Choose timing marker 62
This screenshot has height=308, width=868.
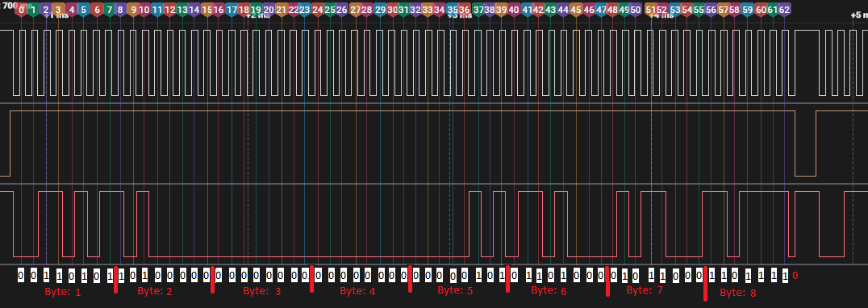pos(784,10)
